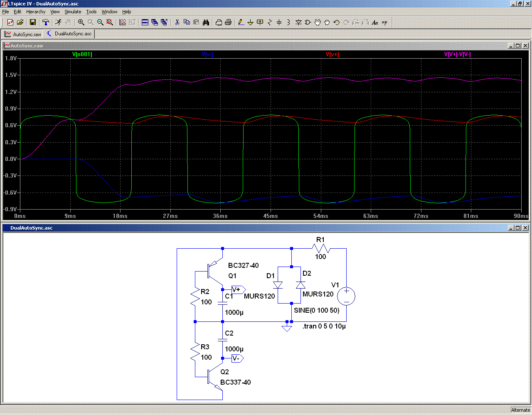This screenshot has width=532, height=415.
Task: Click the V(n001) green trace label
Action: (82, 54)
